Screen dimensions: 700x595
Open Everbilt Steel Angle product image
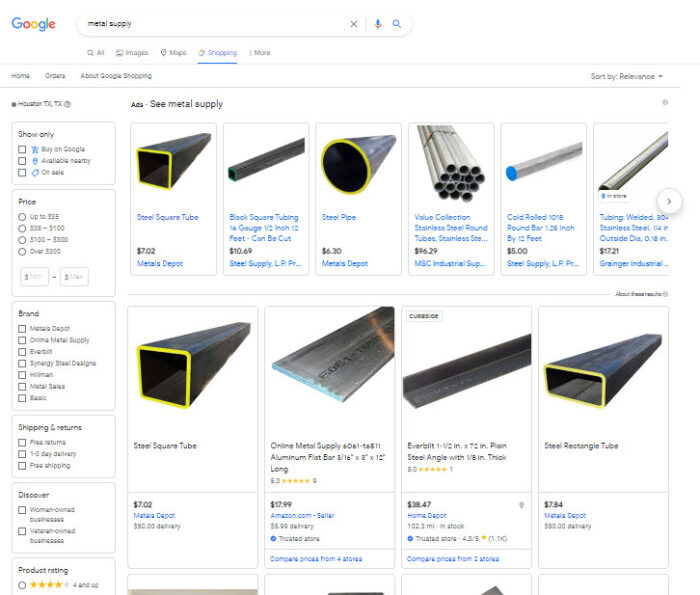[467, 370]
